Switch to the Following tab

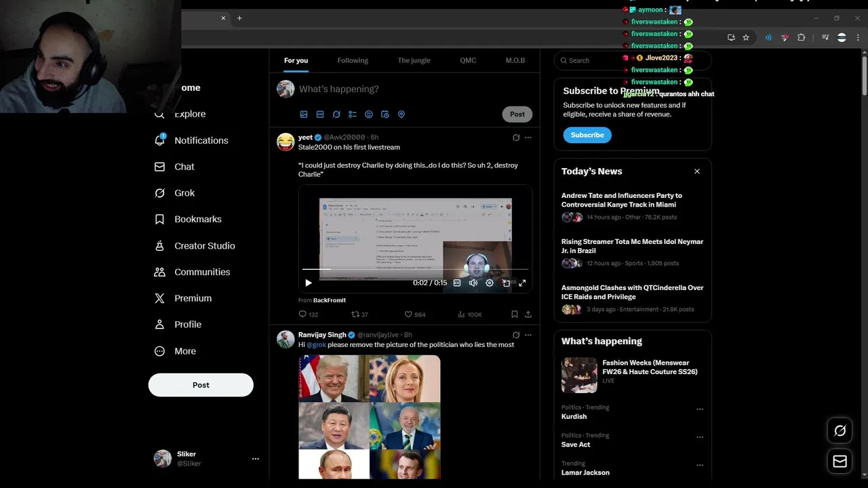(353, 60)
